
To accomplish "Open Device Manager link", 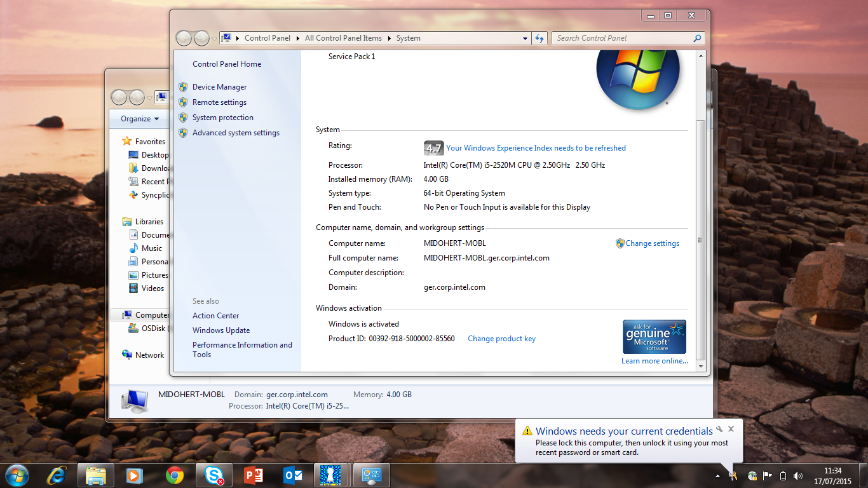I will [x=220, y=87].
